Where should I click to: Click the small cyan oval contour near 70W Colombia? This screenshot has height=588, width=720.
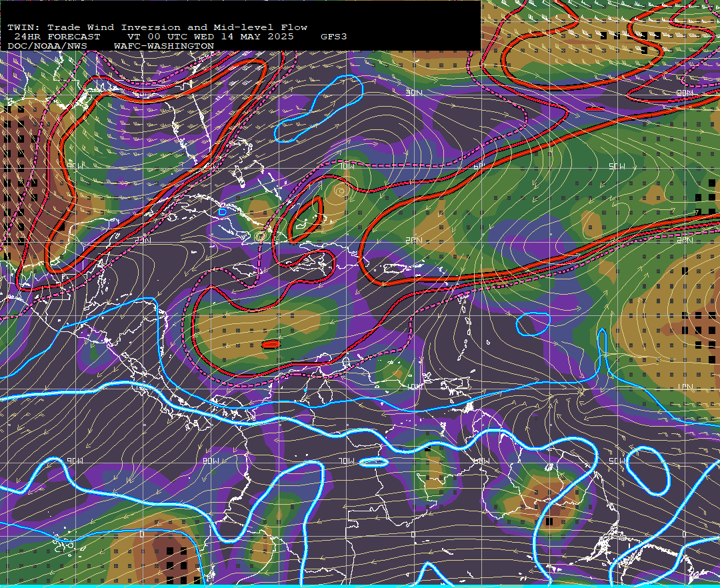(x=374, y=462)
